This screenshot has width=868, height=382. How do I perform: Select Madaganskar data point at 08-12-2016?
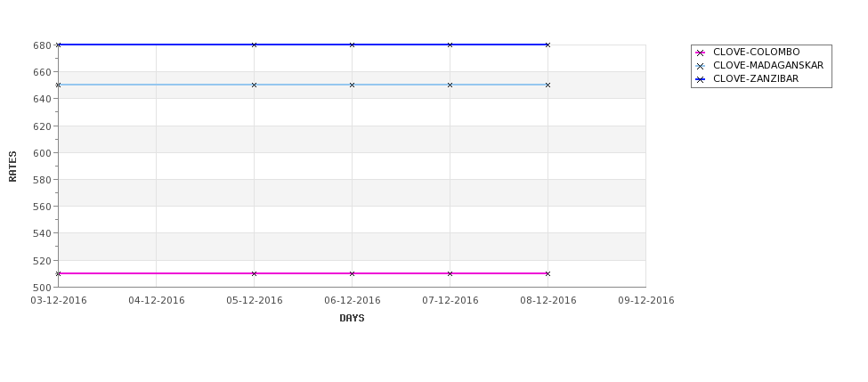point(548,85)
